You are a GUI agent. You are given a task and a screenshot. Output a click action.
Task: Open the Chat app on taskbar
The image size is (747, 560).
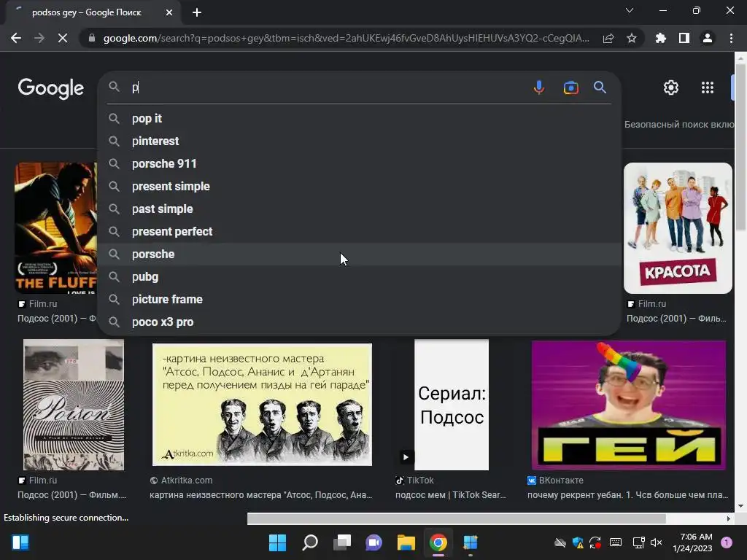(374, 542)
